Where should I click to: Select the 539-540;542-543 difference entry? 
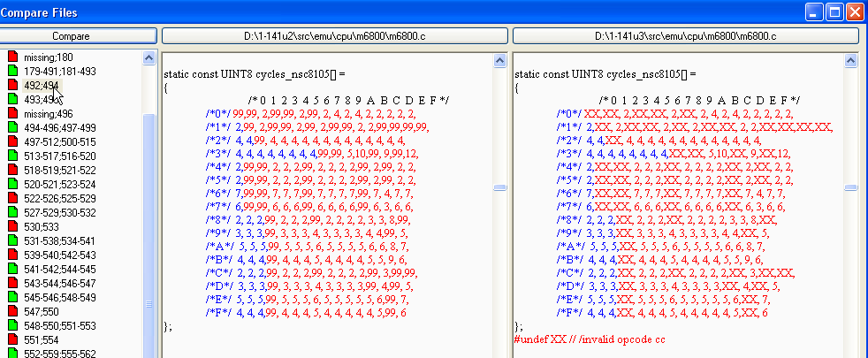[x=60, y=255]
